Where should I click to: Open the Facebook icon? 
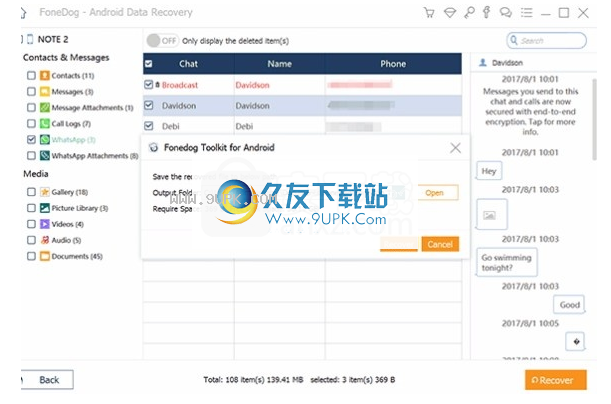[486, 12]
